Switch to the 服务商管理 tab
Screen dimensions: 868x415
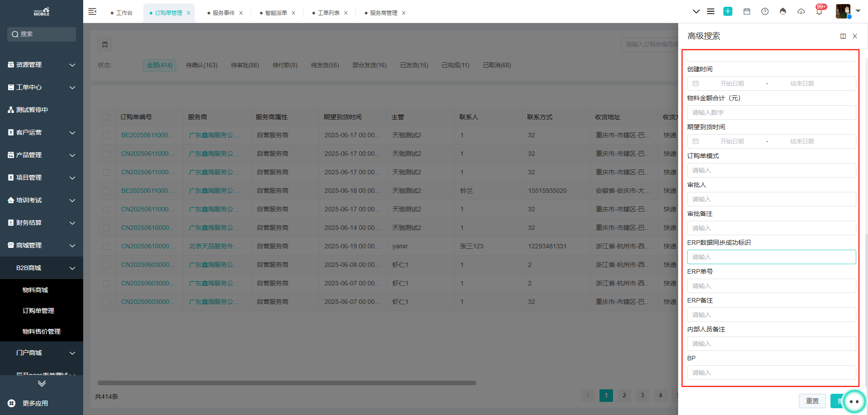click(x=383, y=13)
